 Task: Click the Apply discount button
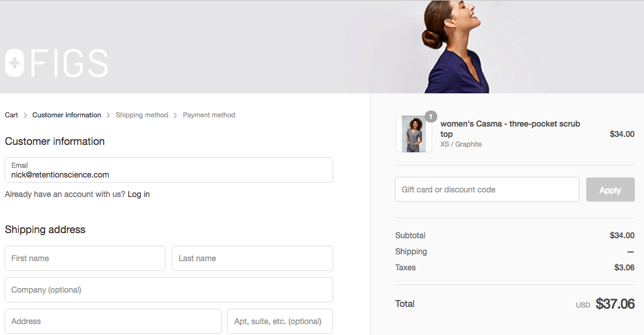click(610, 190)
